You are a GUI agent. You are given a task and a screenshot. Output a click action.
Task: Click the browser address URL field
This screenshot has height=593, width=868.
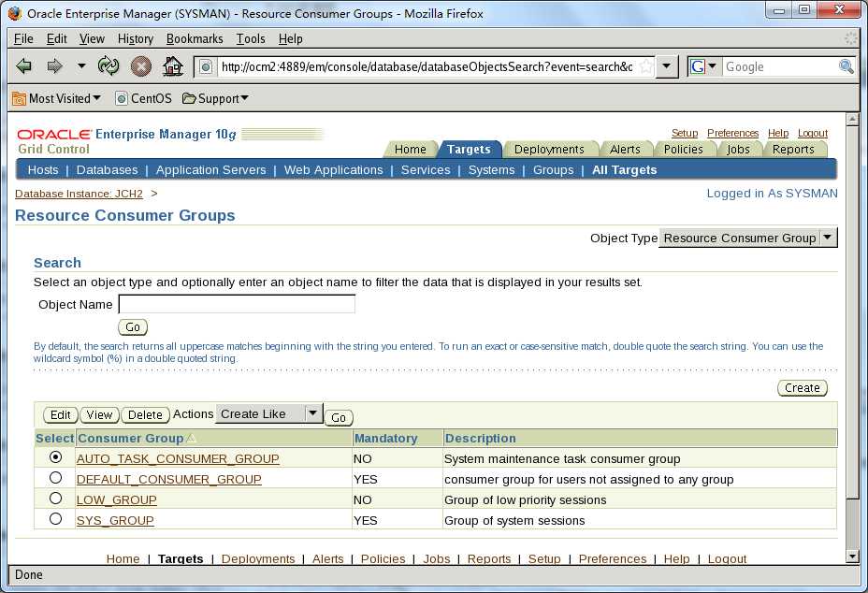427,67
